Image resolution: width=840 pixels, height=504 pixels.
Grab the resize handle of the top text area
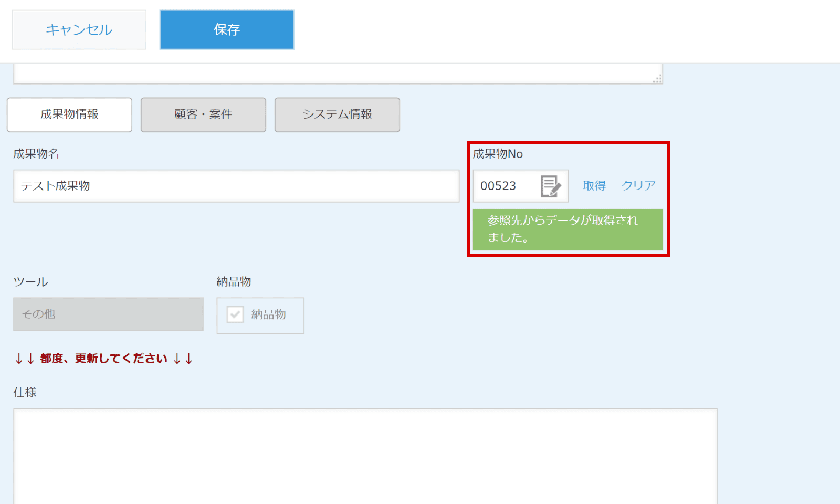point(657,79)
